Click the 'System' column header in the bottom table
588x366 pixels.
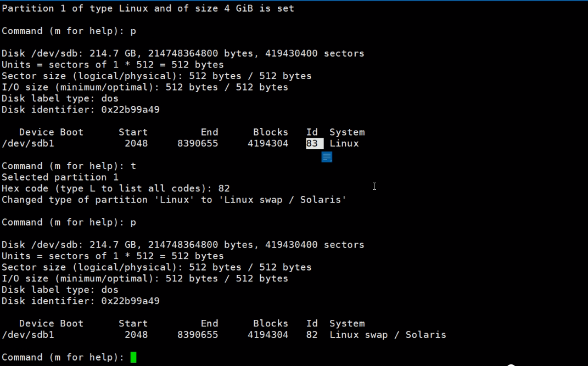pos(347,323)
